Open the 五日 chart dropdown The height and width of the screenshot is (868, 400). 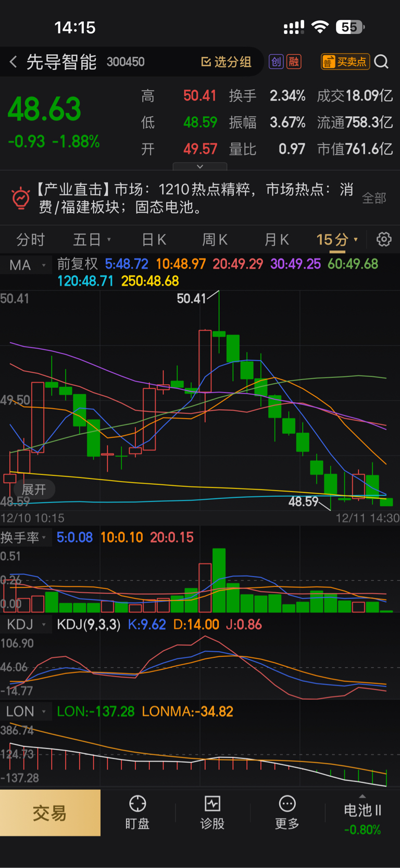click(92, 240)
